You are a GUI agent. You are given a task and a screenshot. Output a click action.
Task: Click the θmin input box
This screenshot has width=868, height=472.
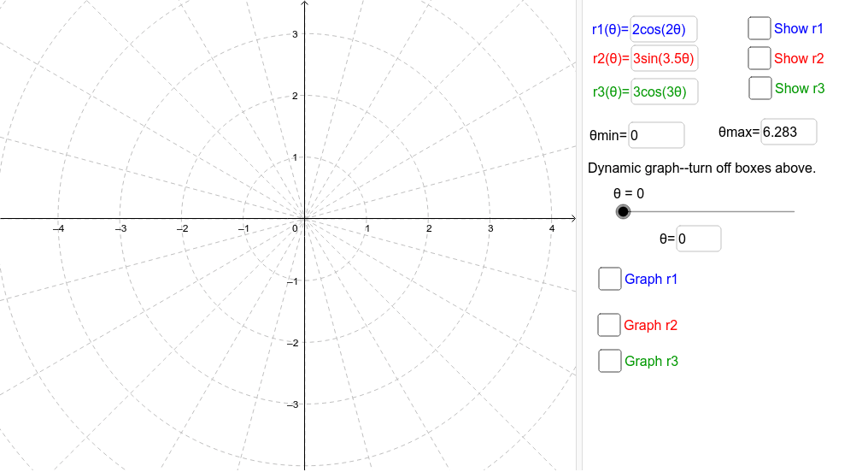coord(656,135)
